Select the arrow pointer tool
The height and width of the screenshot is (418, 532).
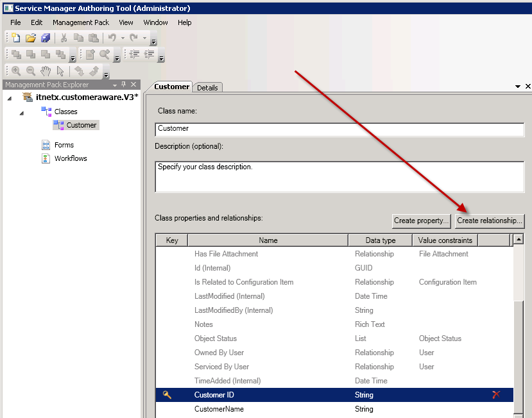[60, 71]
